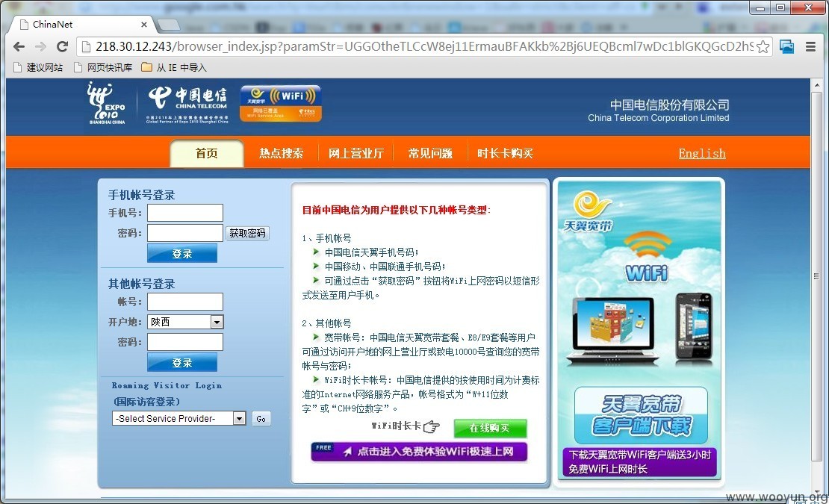Select the 首页 tab

pos(207,153)
